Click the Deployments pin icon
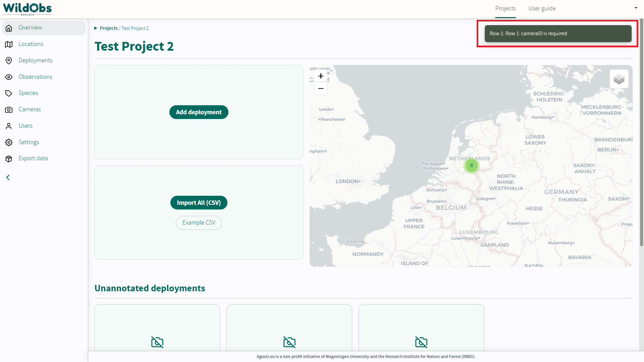This screenshot has height=362, width=644. coord(9,61)
